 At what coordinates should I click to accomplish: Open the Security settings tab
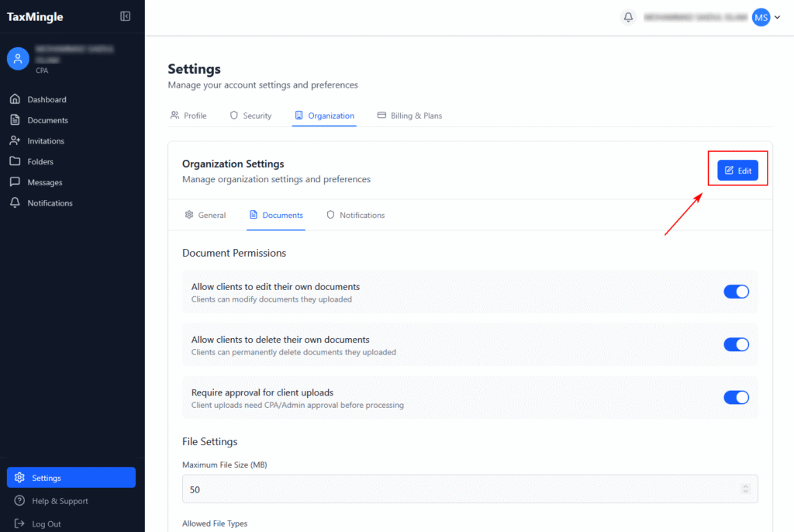point(250,116)
